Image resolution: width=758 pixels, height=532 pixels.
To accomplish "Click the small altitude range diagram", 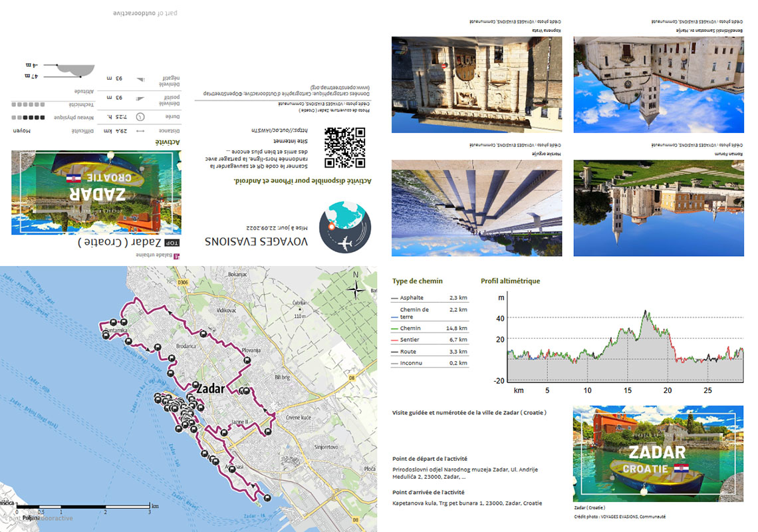I will (70, 70).
